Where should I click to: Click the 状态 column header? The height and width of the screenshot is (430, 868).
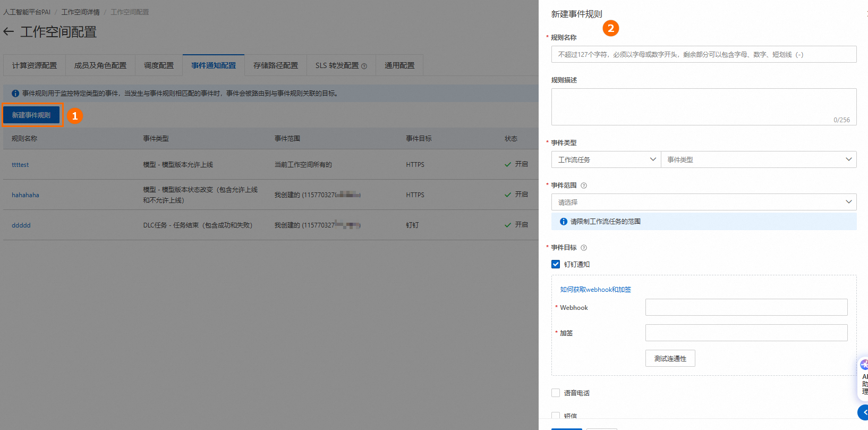pyautogui.click(x=511, y=139)
